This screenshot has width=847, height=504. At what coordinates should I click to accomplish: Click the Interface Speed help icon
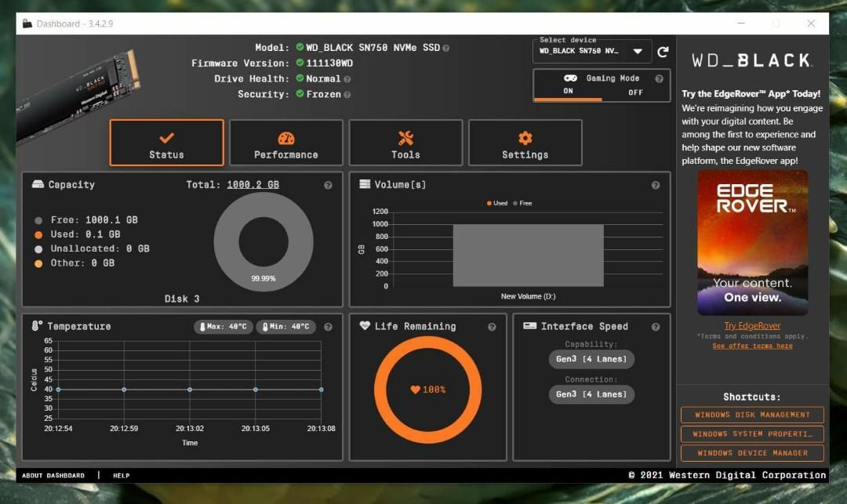(x=655, y=327)
